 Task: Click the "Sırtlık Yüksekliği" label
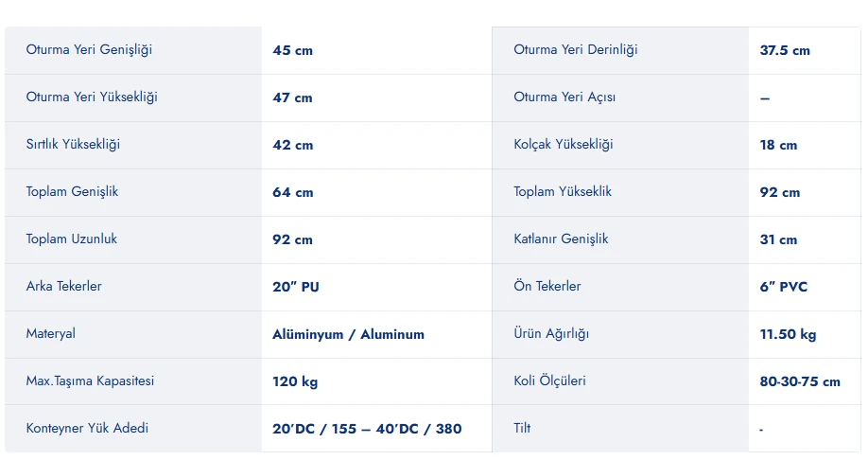pos(73,145)
